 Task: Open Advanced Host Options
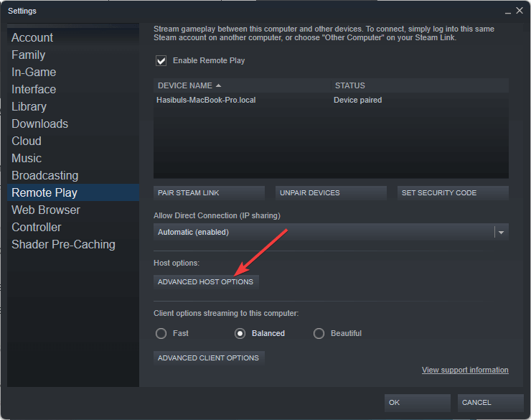tap(206, 282)
